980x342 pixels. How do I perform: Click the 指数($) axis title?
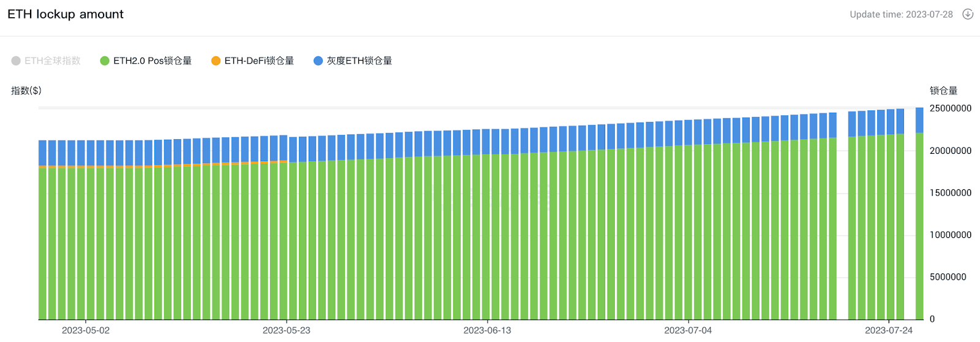coord(26,91)
